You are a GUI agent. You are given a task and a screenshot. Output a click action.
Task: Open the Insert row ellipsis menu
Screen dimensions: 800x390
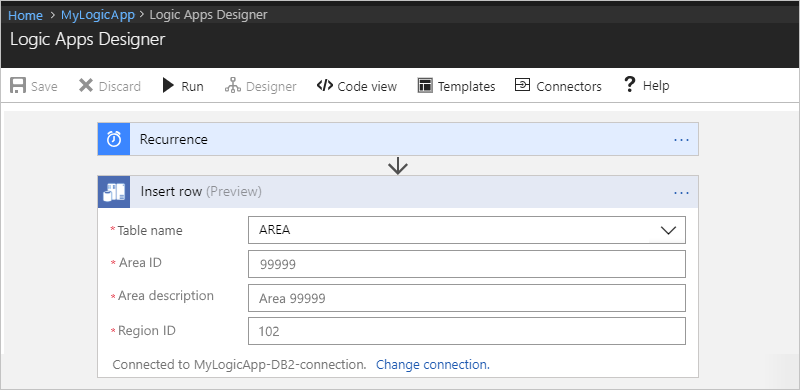pos(682,193)
